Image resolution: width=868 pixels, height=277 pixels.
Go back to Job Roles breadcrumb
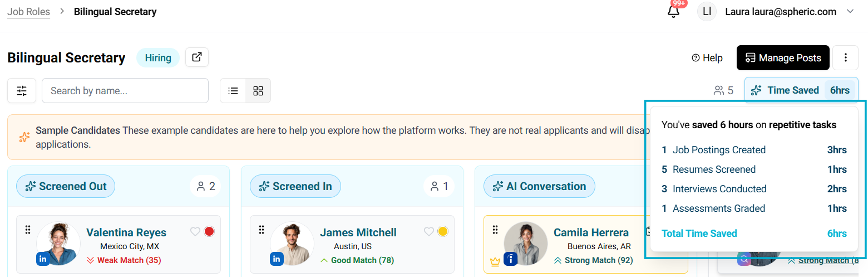(28, 11)
